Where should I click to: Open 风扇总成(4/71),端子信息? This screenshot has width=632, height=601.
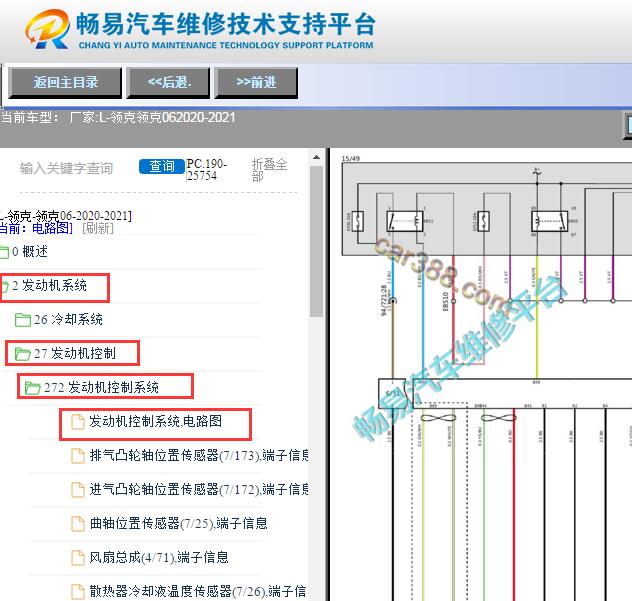click(159, 557)
